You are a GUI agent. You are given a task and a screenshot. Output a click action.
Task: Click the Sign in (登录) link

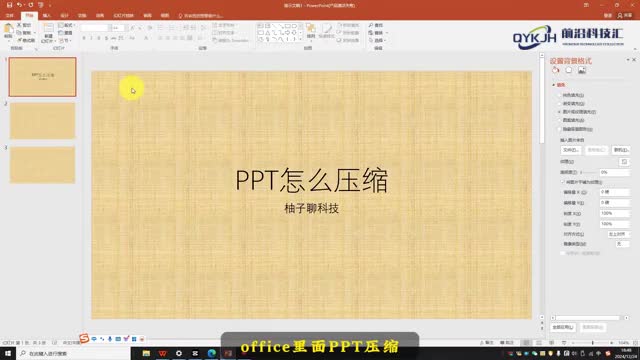(608, 16)
